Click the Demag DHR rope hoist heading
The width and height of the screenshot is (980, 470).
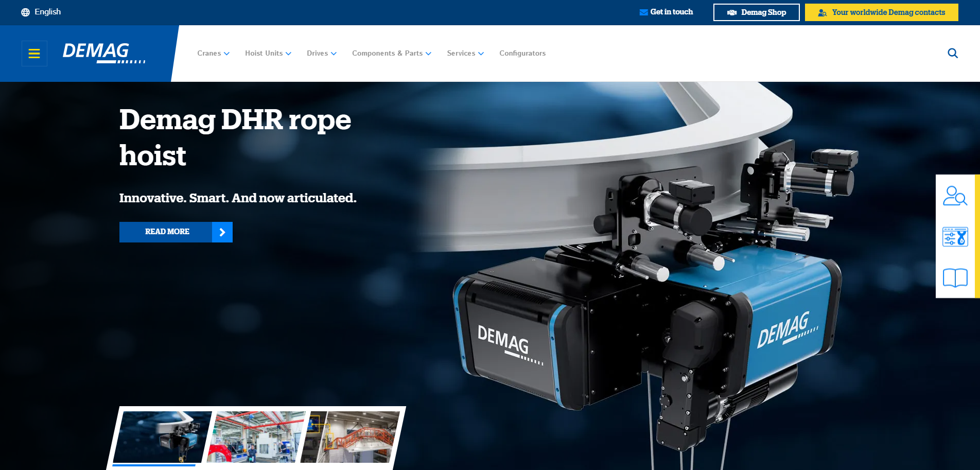click(x=235, y=137)
